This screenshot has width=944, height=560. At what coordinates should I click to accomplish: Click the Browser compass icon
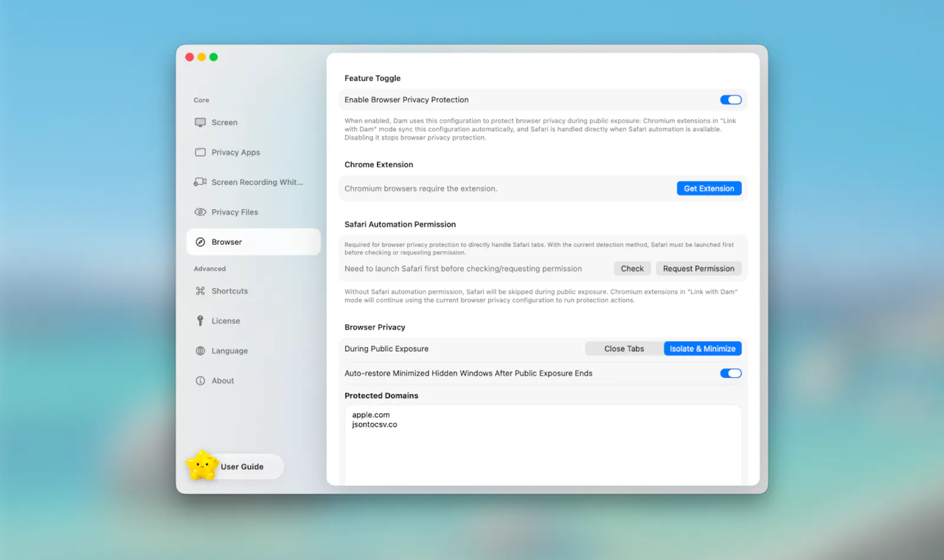click(x=200, y=242)
